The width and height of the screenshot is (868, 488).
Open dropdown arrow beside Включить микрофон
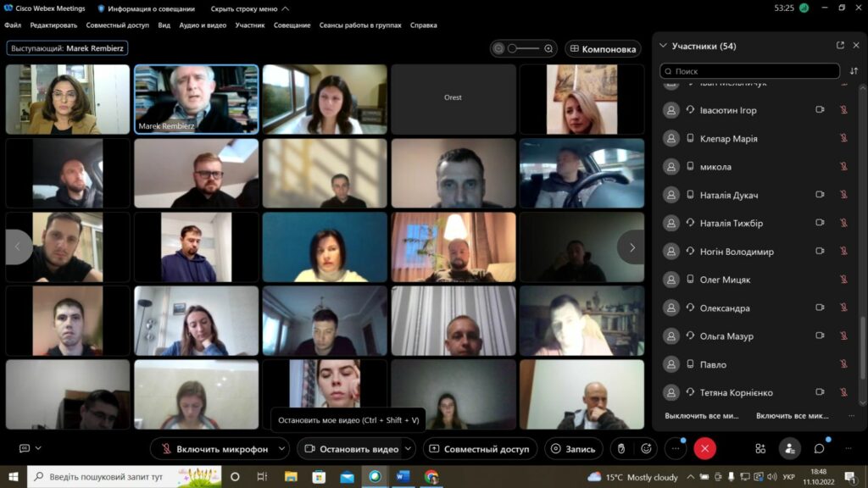[282, 449]
